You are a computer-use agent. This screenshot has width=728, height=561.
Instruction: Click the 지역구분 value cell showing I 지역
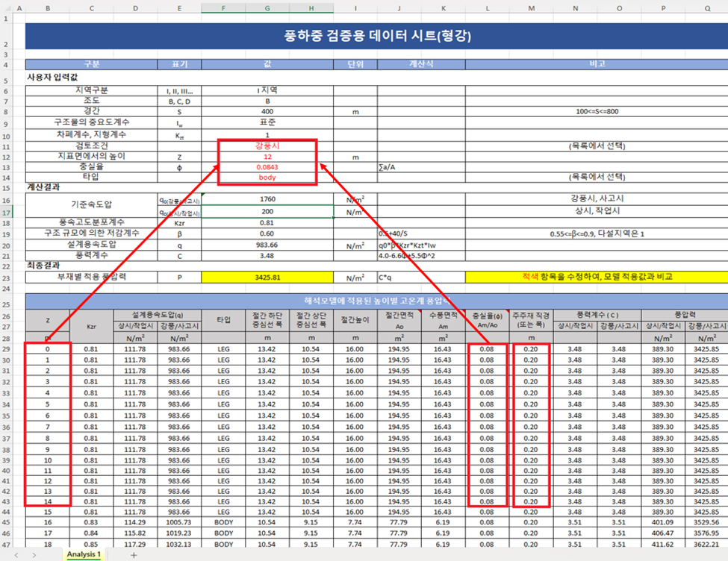(x=267, y=90)
